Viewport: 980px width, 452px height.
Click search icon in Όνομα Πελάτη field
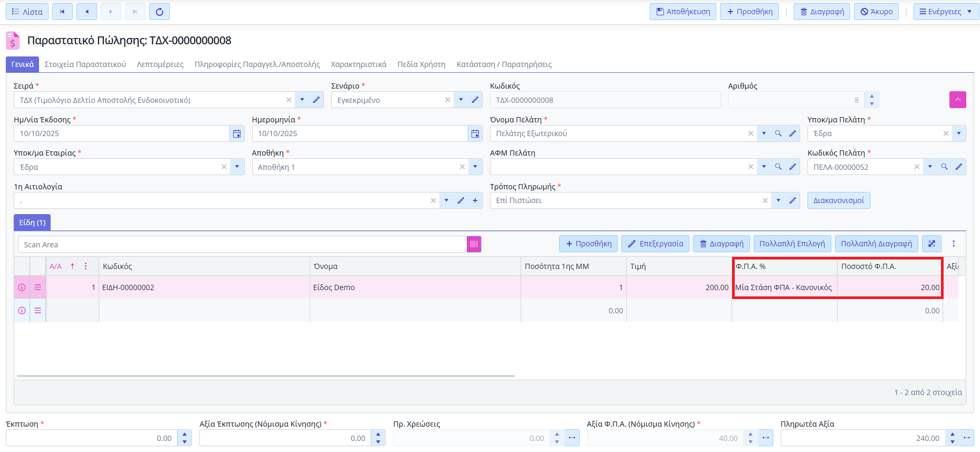[778, 133]
